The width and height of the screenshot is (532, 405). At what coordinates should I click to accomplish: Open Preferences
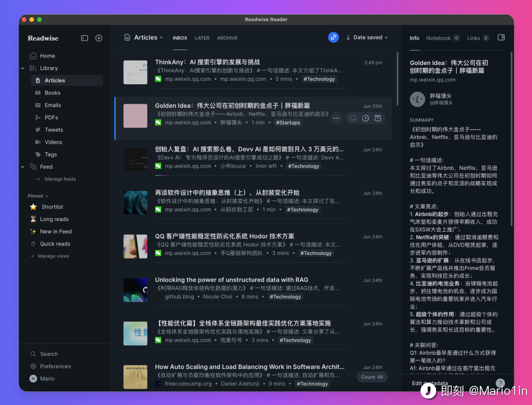click(55, 367)
